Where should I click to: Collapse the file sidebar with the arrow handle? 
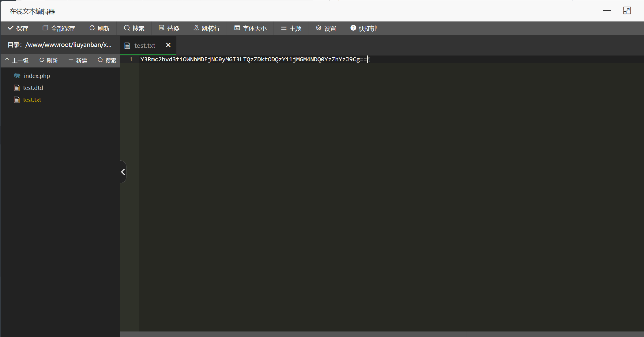[x=123, y=172]
